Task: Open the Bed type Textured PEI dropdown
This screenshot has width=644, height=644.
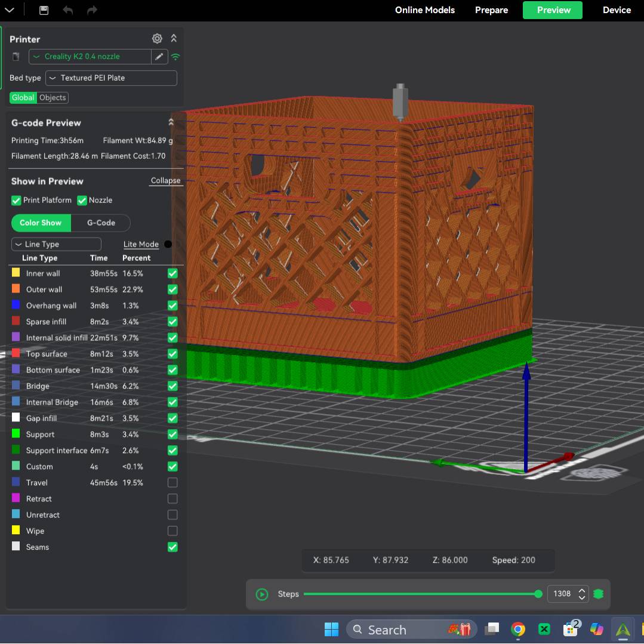Action: point(111,78)
